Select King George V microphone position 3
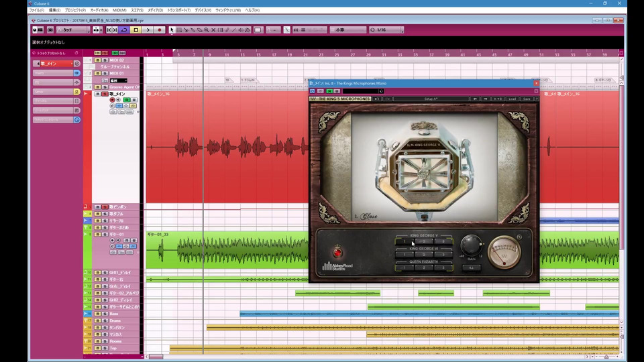The width and height of the screenshot is (644, 362). (x=443, y=241)
